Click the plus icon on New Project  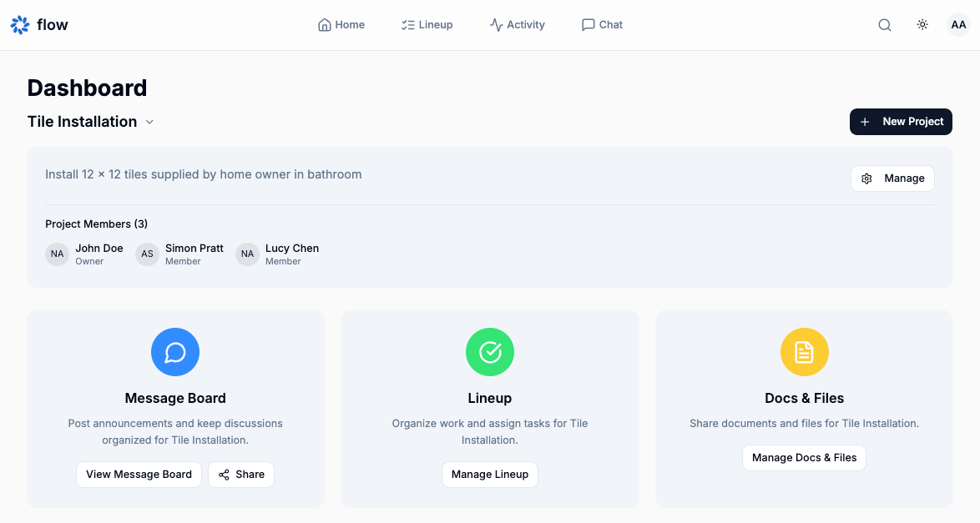click(x=864, y=121)
